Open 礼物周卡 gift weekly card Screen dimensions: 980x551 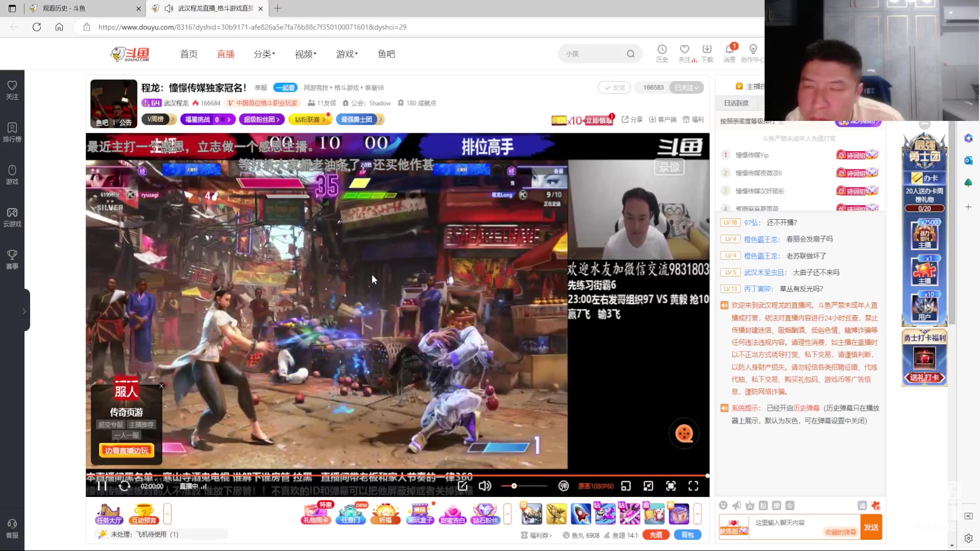click(x=316, y=514)
